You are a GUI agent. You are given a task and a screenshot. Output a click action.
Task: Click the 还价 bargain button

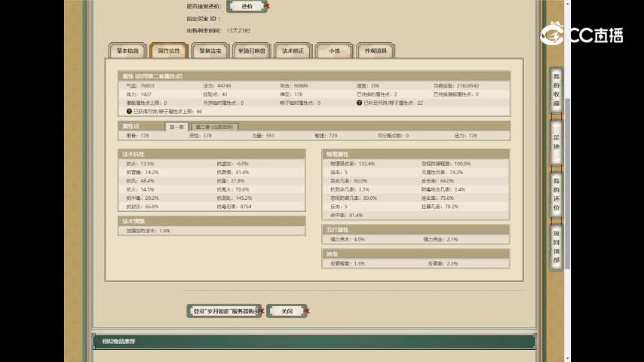pos(247,6)
